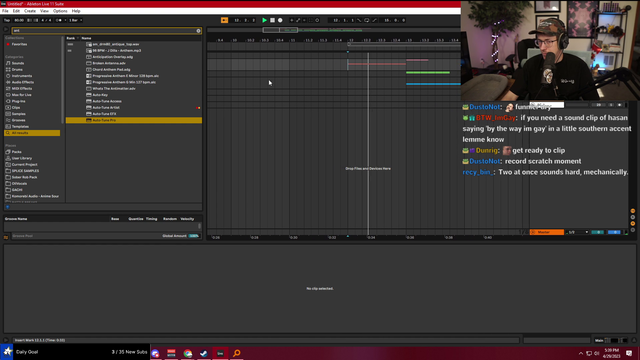Select the Audio Effects category icon

8,82
